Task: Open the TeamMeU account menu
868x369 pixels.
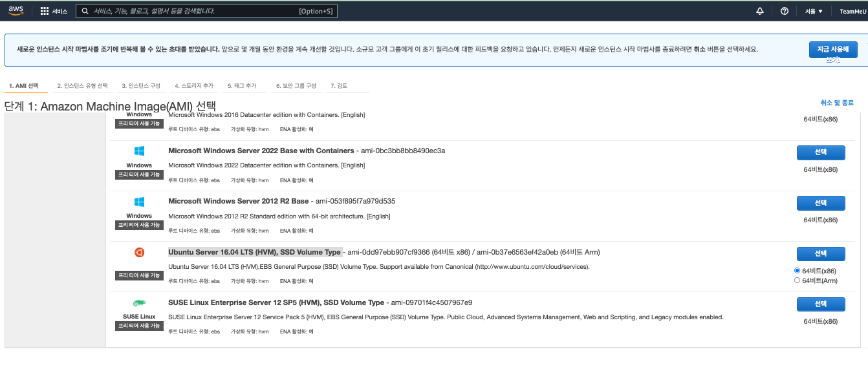Action: pyautogui.click(x=853, y=11)
